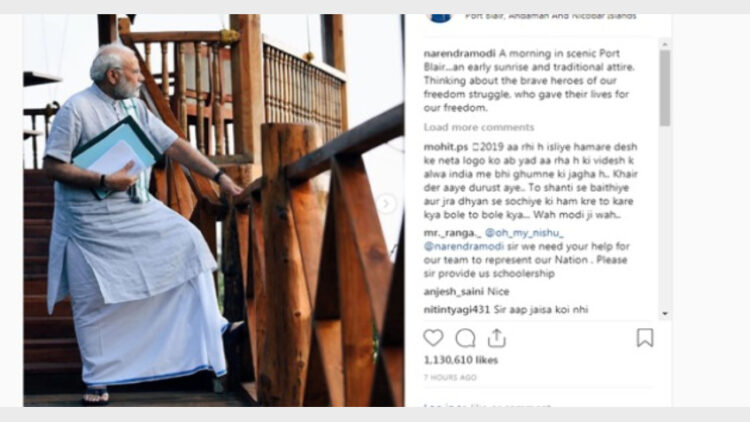Click the 7 hours ago timestamp
Screen dimensions: 750x422
450,378
